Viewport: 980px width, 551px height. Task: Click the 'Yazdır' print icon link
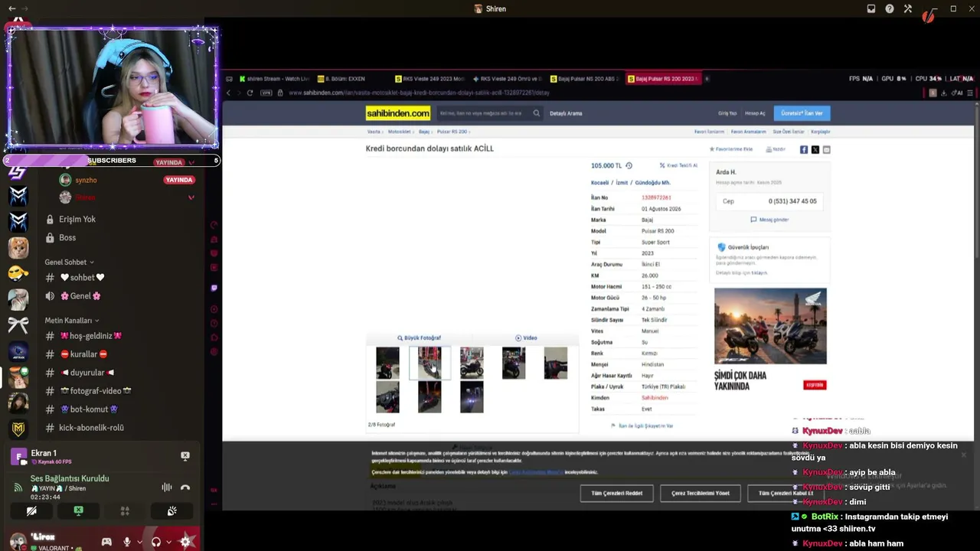[x=776, y=149]
